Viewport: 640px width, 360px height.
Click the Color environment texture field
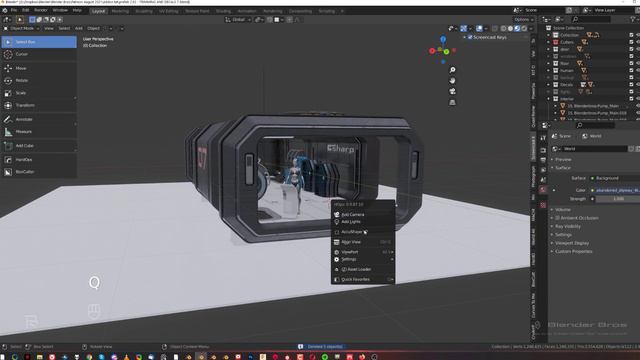coord(618,190)
